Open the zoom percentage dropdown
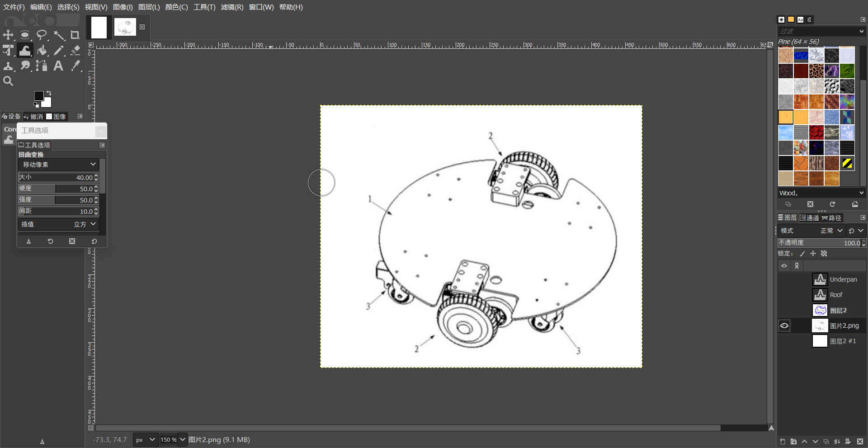Image resolution: width=868 pixels, height=448 pixels. pyautogui.click(x=183, y=439)
